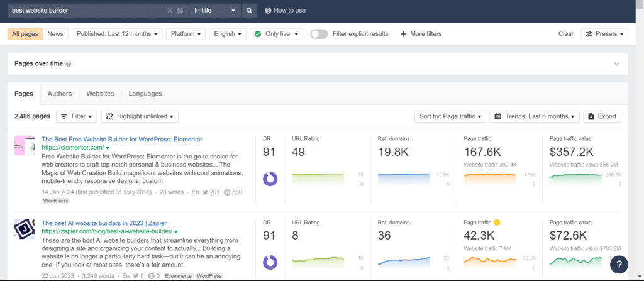
Task: Open 'The Best Free Website Builder for WordPress' title
Action: coord(122,140)
